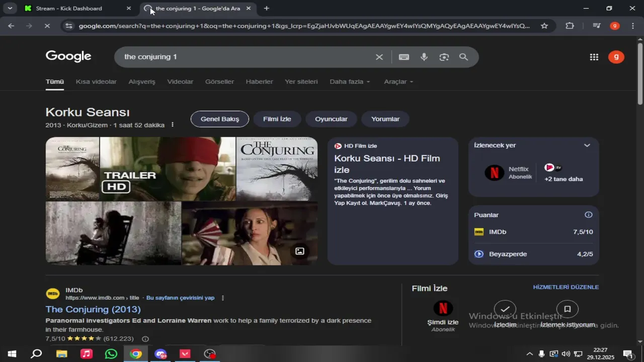The image size is (644, 362).
Task: Open more options next to the movie duration
Action: pyautogui.click(x=173, y=125)
